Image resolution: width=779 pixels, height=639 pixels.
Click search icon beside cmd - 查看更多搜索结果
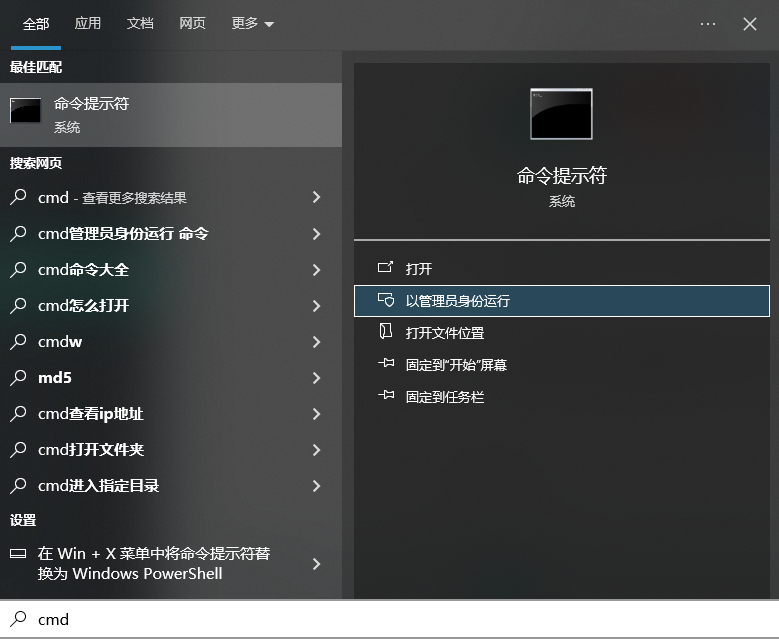point(18,197)
